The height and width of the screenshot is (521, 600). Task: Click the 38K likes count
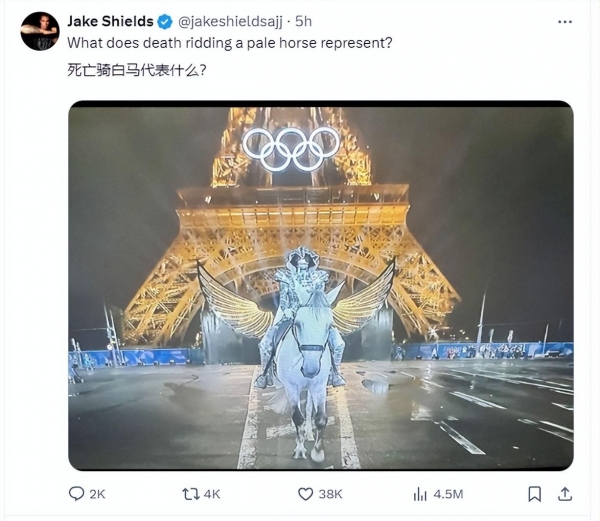click(330, 494)
